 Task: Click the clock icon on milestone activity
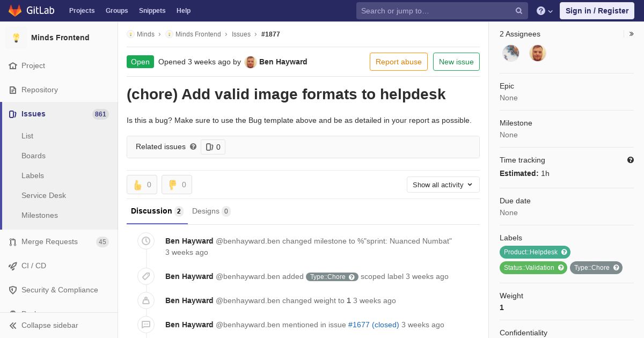tap(146, 241)
